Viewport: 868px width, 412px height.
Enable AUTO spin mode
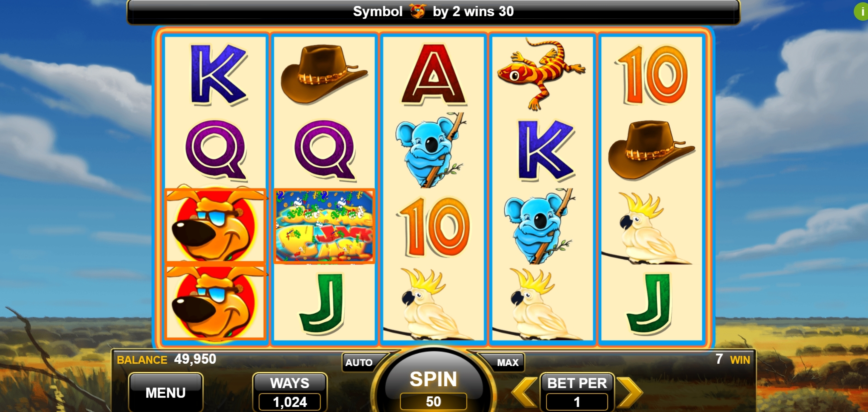coord(359,362)
